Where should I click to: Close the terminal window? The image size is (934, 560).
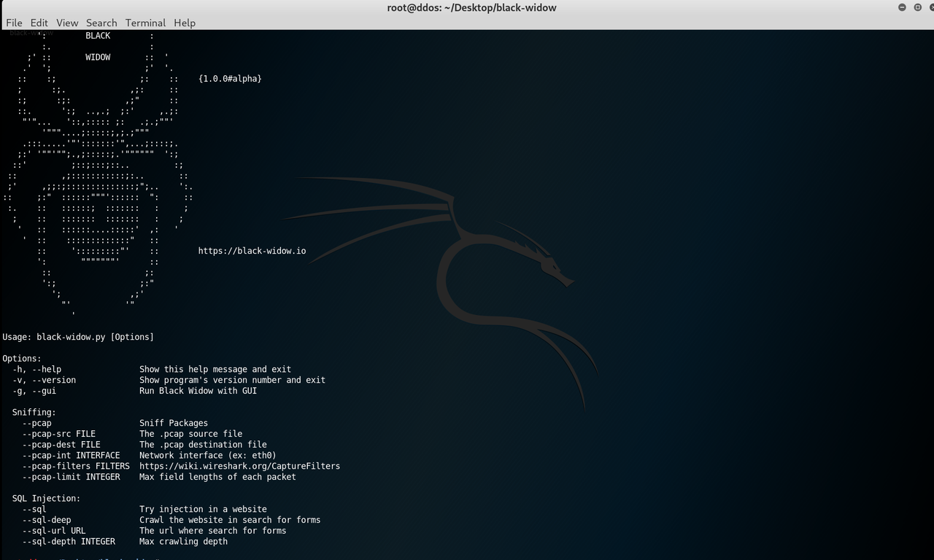[x=932, y=7]
